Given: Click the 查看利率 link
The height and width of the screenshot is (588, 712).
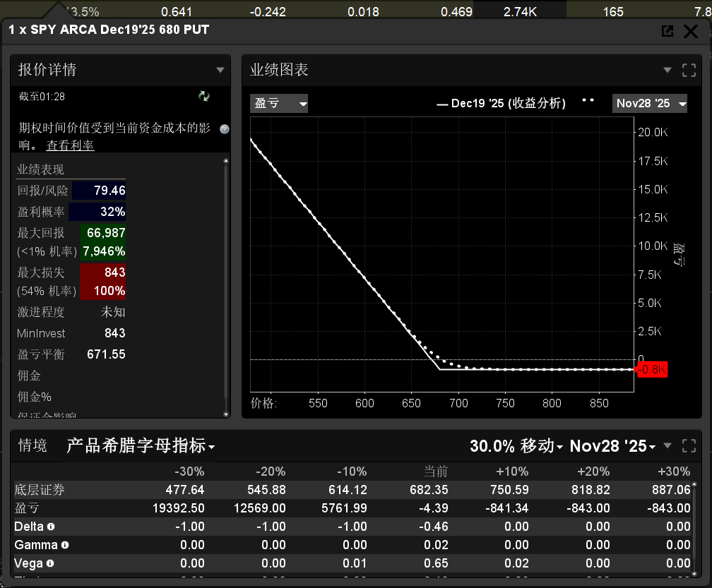Looking at the screenshot, I should tap(70, 145).
